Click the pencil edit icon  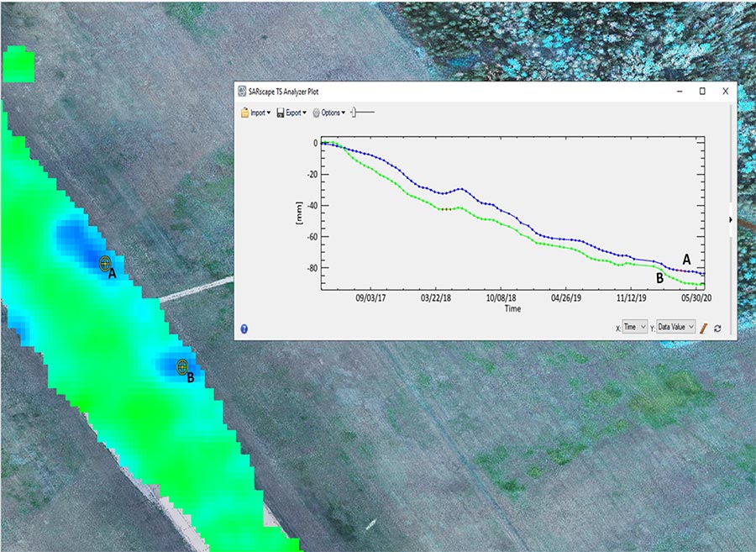pyautogui.click(x=704, y=327)
